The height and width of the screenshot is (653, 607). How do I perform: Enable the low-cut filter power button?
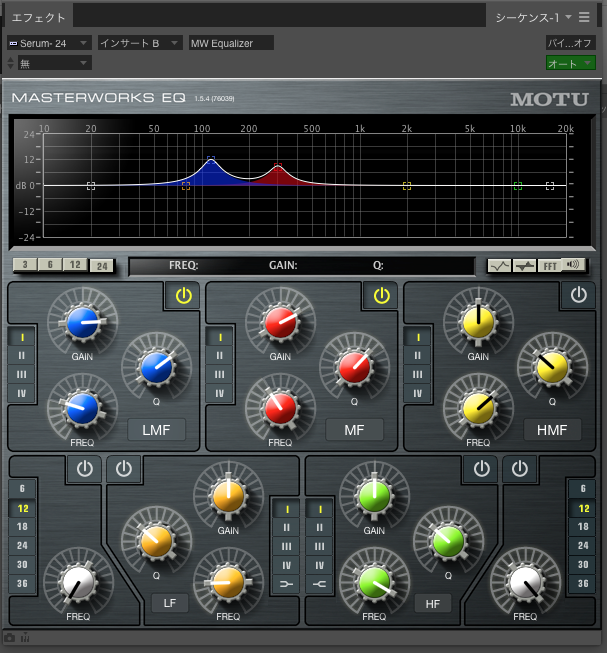point(85,469)
